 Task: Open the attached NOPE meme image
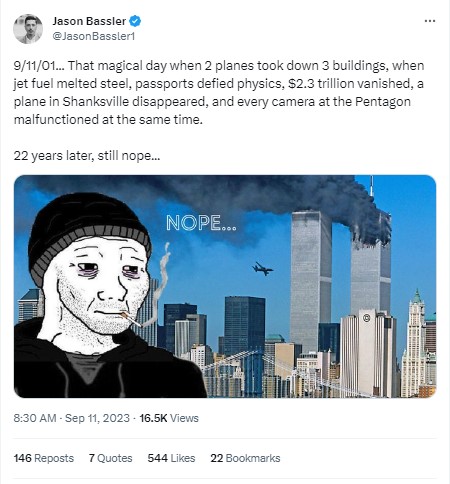225,286
